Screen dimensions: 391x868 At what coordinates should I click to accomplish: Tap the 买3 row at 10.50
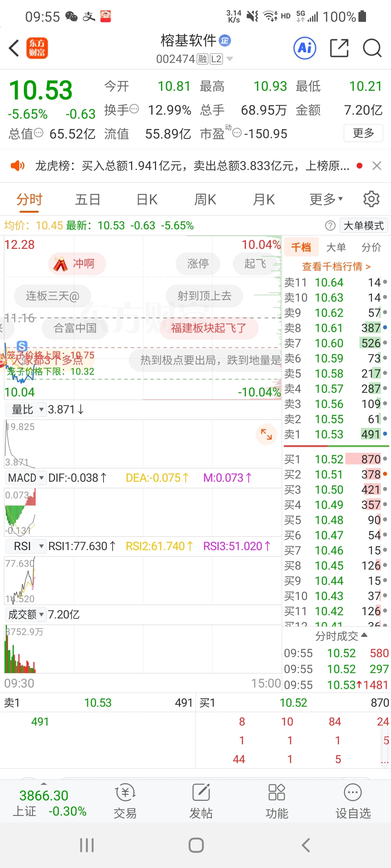tap(336, 490)
